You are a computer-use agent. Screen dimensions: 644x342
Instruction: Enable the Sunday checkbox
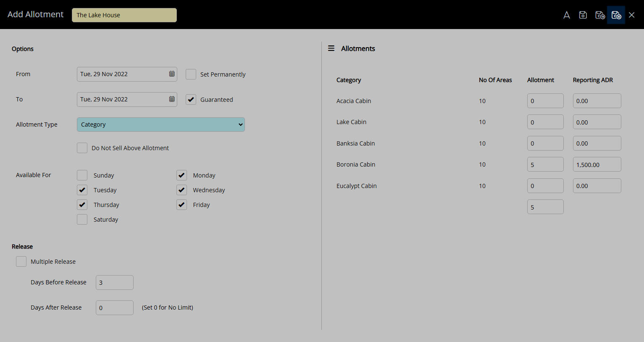[x=82, y=175]
